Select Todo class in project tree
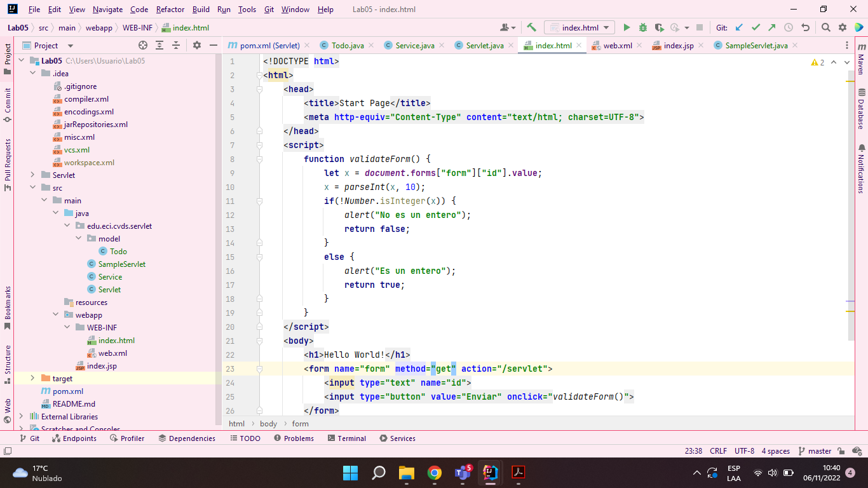868x488 pixels. [118, 252]
